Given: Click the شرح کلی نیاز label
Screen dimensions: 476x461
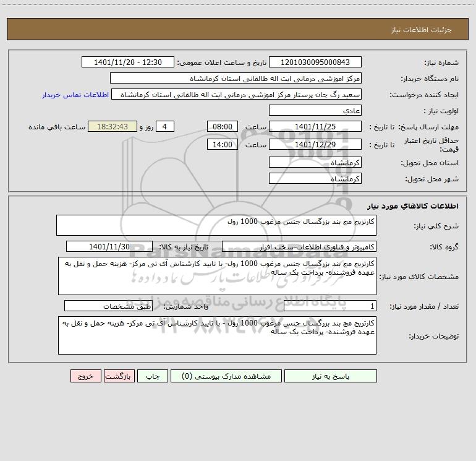Looking at the screenshot, I should 436,226.
